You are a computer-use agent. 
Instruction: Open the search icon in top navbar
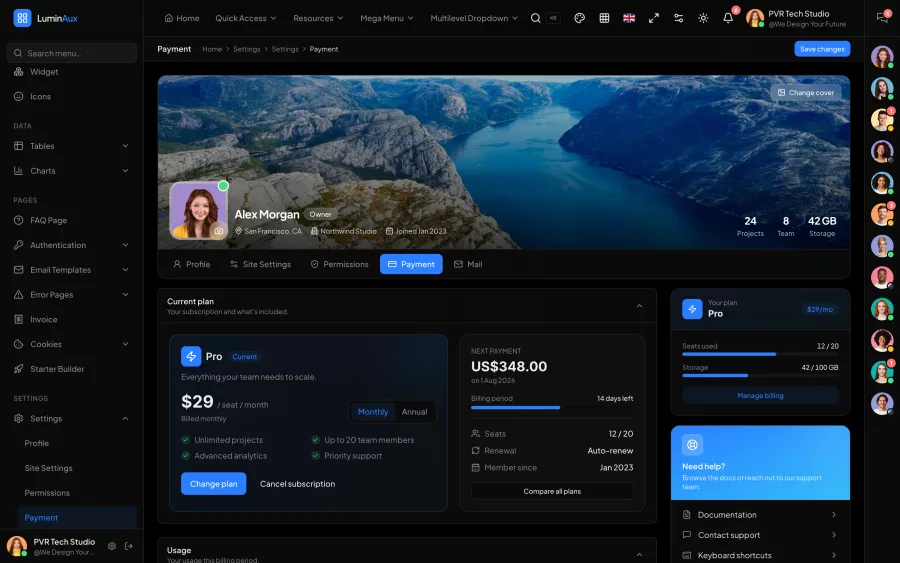pyautogui.click(x=535, y=18)
